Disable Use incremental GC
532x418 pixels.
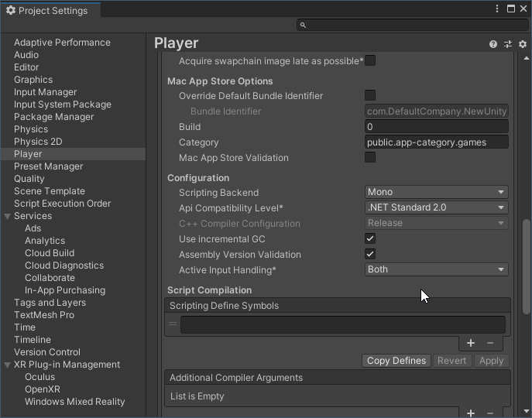(x=370, y=238)
